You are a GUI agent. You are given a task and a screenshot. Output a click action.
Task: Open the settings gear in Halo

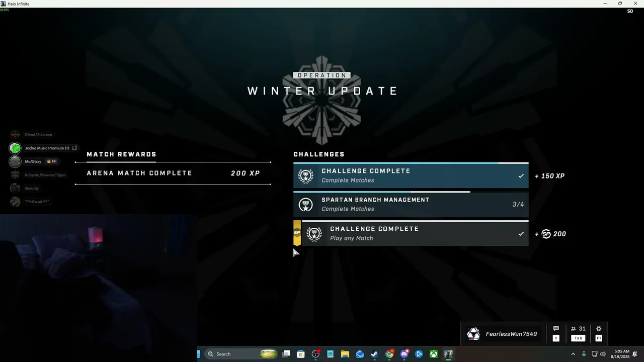tap(599, 329)
